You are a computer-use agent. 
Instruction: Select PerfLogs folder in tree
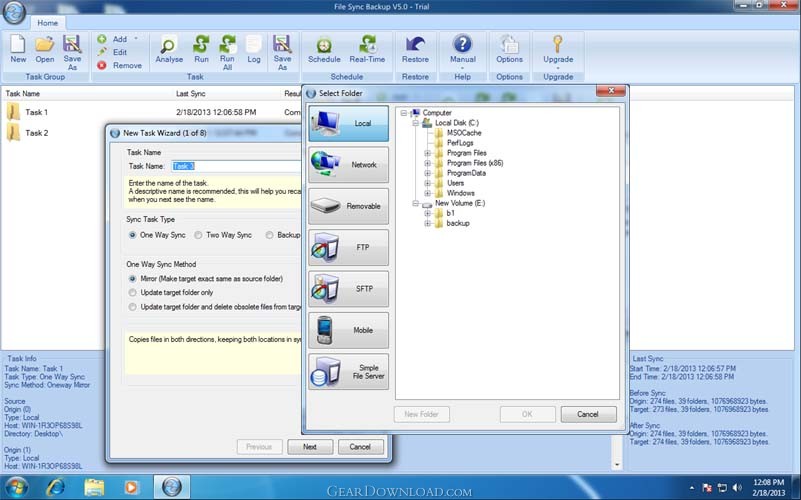tap(460, 143)
